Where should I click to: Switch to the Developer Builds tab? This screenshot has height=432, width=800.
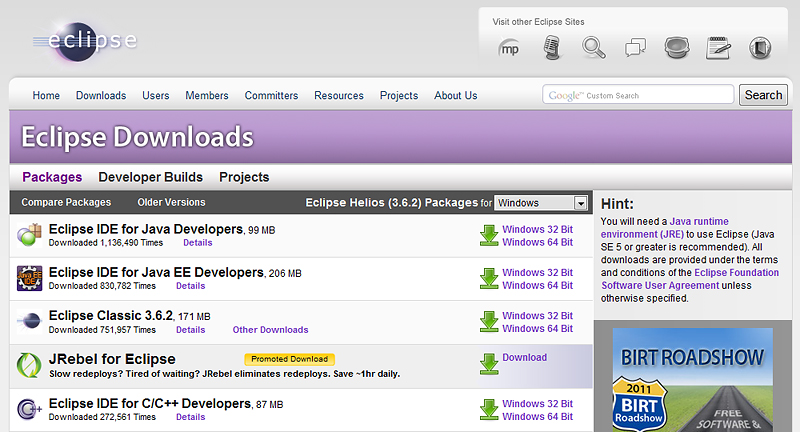coord(151,177)
